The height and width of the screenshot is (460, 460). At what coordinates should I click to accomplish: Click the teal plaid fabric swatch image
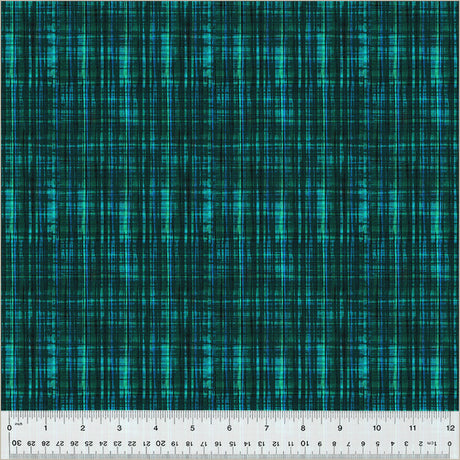(230, 205)
